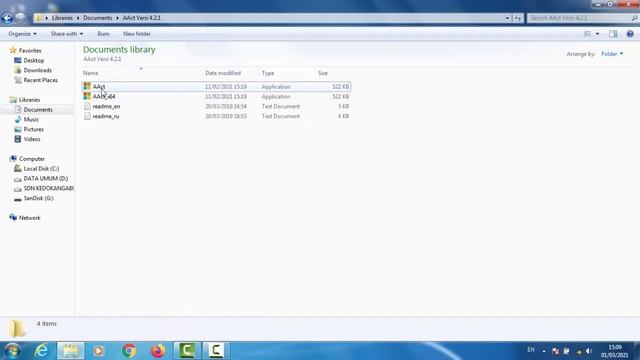
Task: Show the preview pane button
Action: coord(613,34)
